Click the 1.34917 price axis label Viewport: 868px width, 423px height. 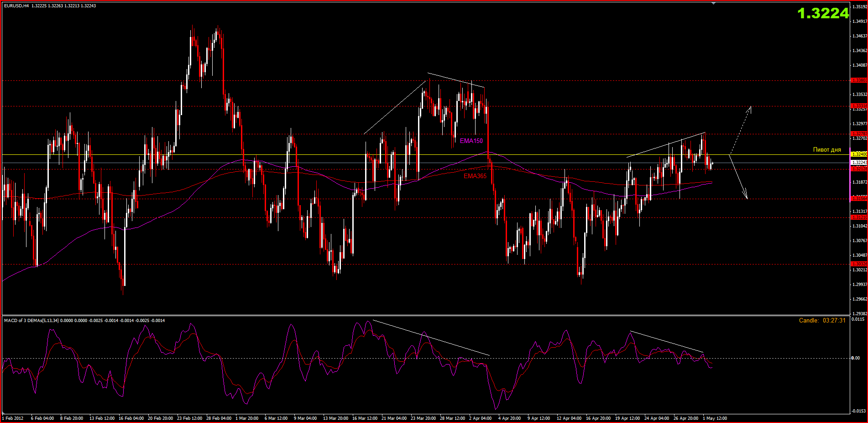click(860, 21)
